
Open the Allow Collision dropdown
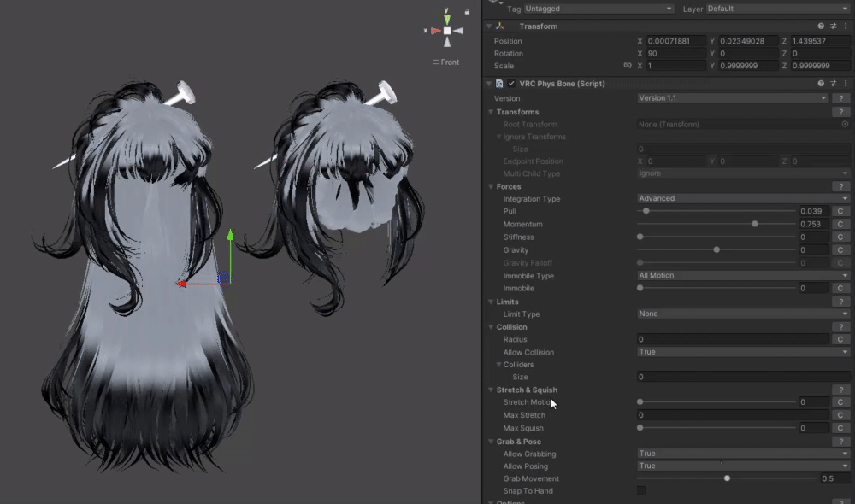(743, 352)
